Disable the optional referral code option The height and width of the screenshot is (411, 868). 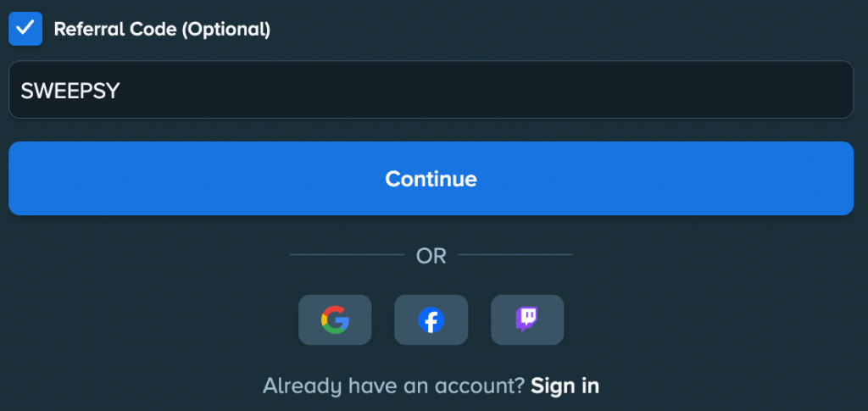[x=25, y=29]
